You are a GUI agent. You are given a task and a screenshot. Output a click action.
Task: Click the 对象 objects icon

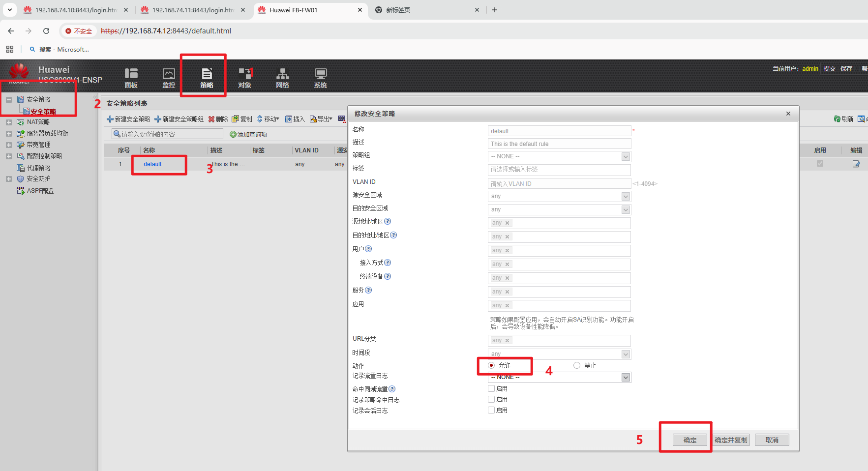244,78
